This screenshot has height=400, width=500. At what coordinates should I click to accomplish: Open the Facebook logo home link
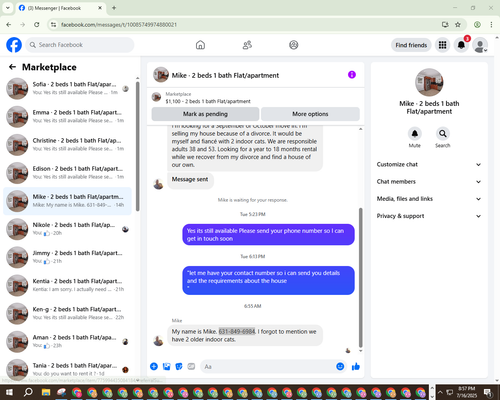click(x=14, y=45)
